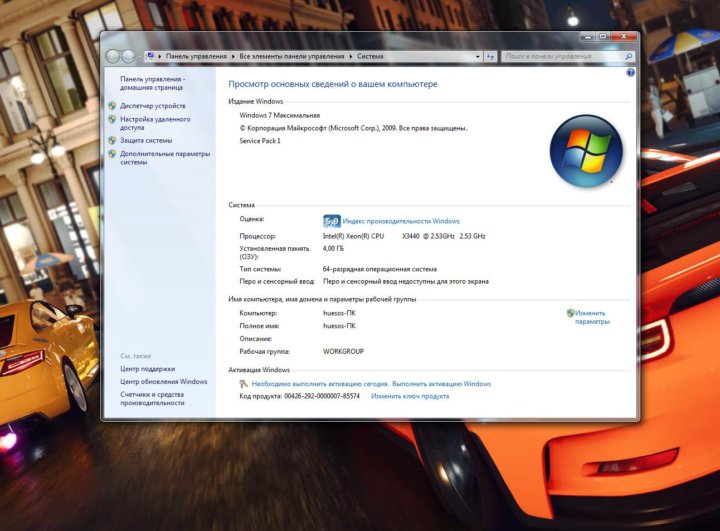This screenshot has width=720, height=531.
Task: Open 'Центр обновления Windows' link
Action: pos(163,382)
